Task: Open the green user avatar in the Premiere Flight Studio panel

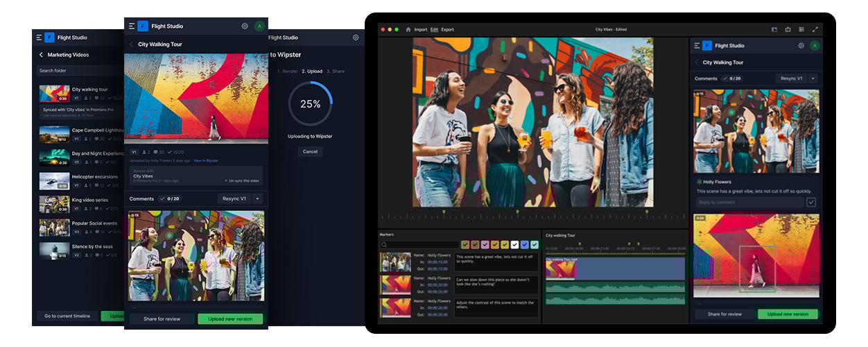Action: click(x=815, y=46)
